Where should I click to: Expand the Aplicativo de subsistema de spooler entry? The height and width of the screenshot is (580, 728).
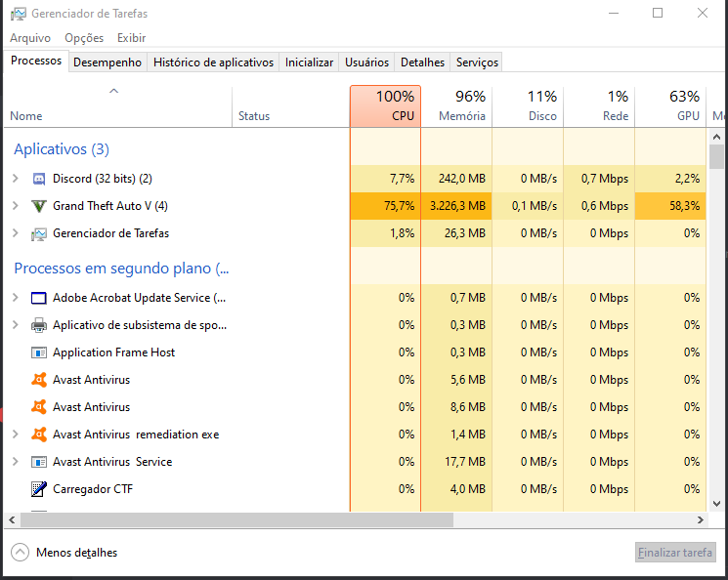16,325
